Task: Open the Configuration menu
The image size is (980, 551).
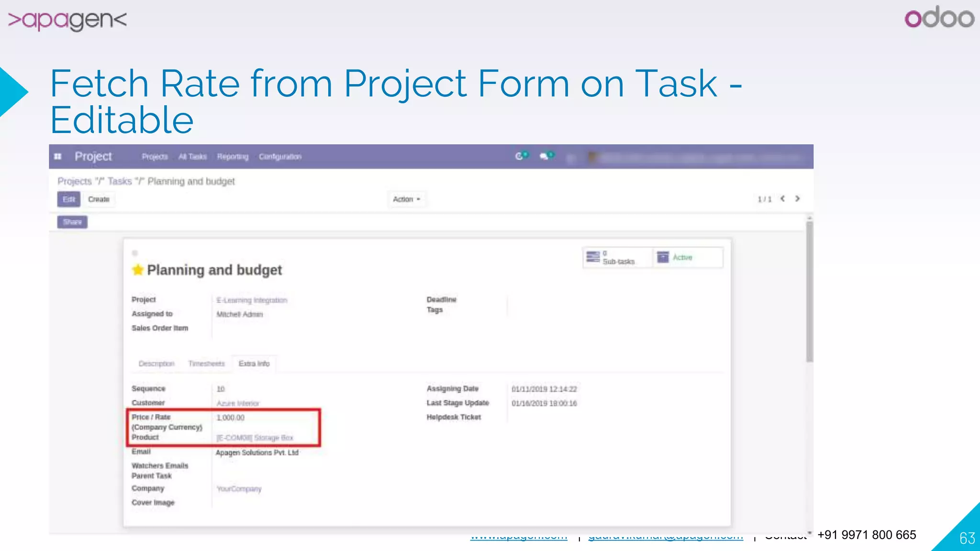Action: click(x=280, y=157)
